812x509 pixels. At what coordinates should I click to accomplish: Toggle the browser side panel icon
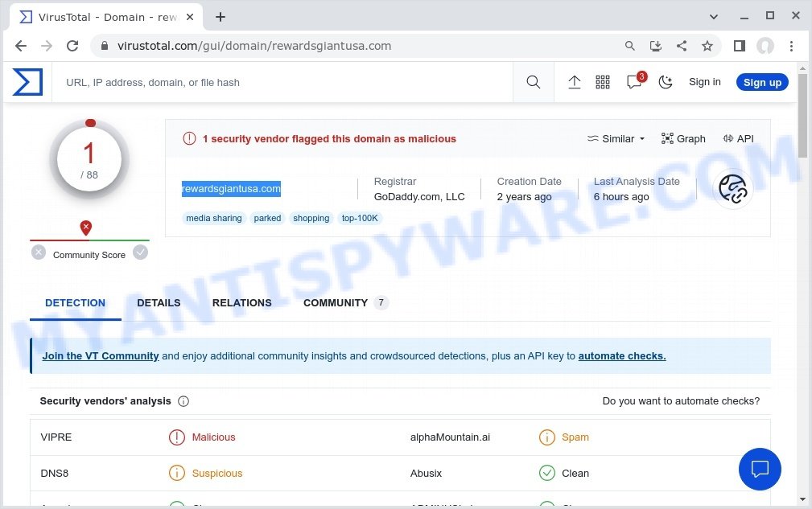coord(740,46)
